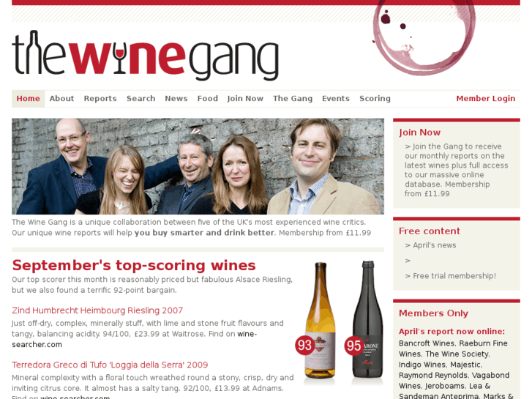Select Join Now in the navigation bar
This screenshot has height=399, width=532.
tap(245, 99)
